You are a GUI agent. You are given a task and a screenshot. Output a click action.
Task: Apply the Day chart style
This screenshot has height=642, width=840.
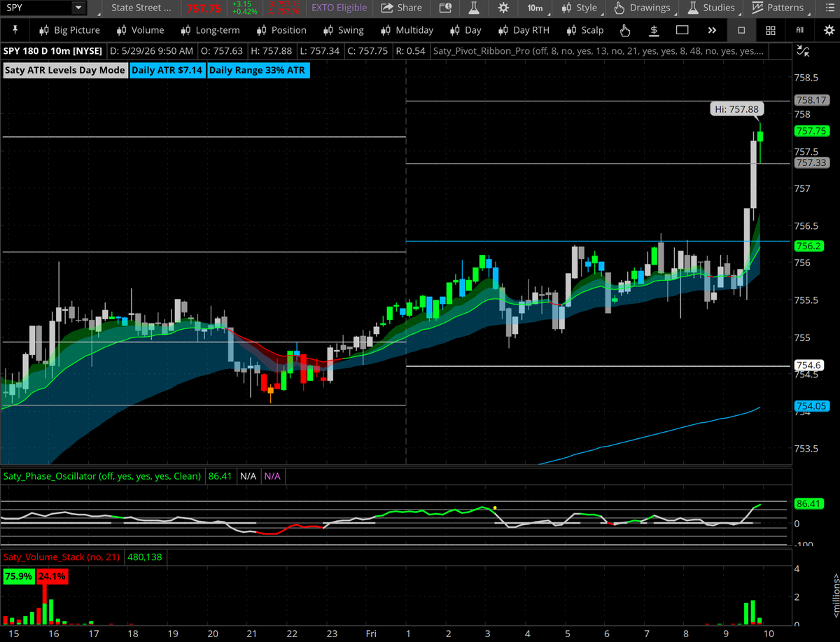click(465, 30)
